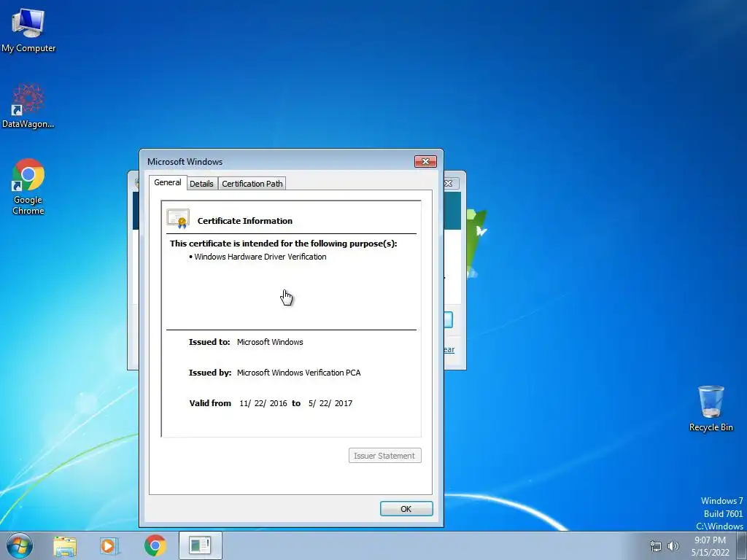The image size is (747, 560).
Task: Click the Show Desktop strip on the taskbar
Action: pos(742,545)
